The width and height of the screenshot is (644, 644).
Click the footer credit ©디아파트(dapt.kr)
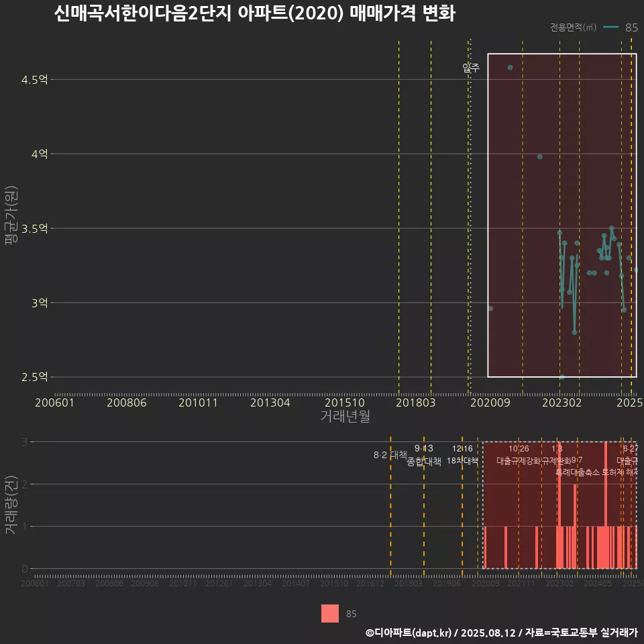409,633
